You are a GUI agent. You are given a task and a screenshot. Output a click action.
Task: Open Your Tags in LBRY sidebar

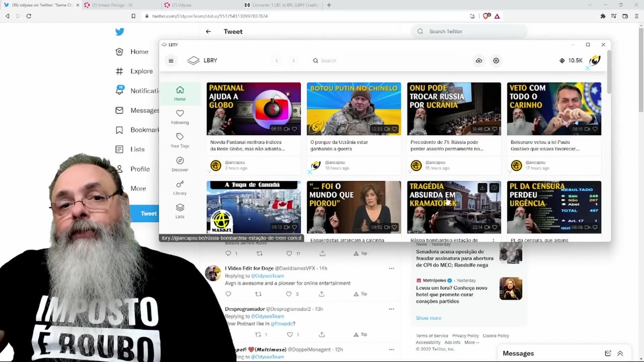coord(180,140)
